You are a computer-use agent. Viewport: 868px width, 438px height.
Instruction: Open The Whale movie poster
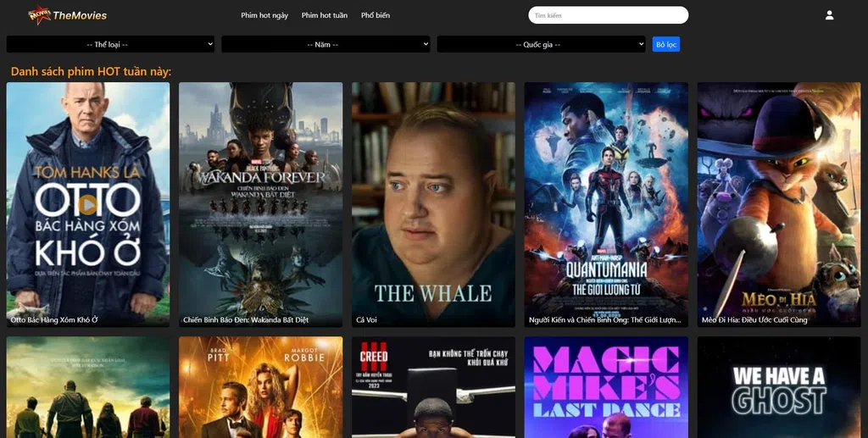pos(433,205)
